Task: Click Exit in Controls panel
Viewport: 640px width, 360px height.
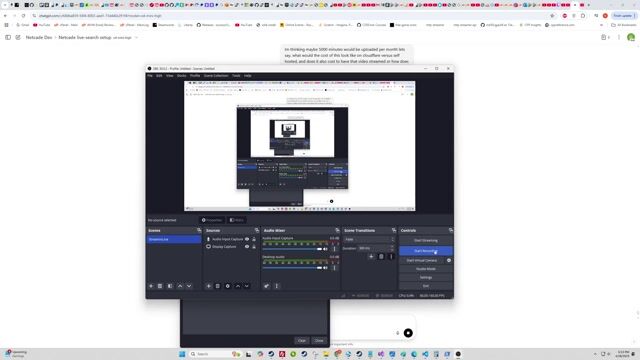Action: pos(426,286)
